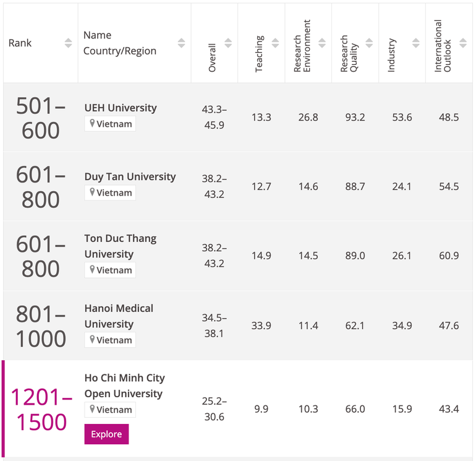Sort by Industry score arrows
This screenshot has height=461, width=476.
pyautogui.click(x=416, y=43)
